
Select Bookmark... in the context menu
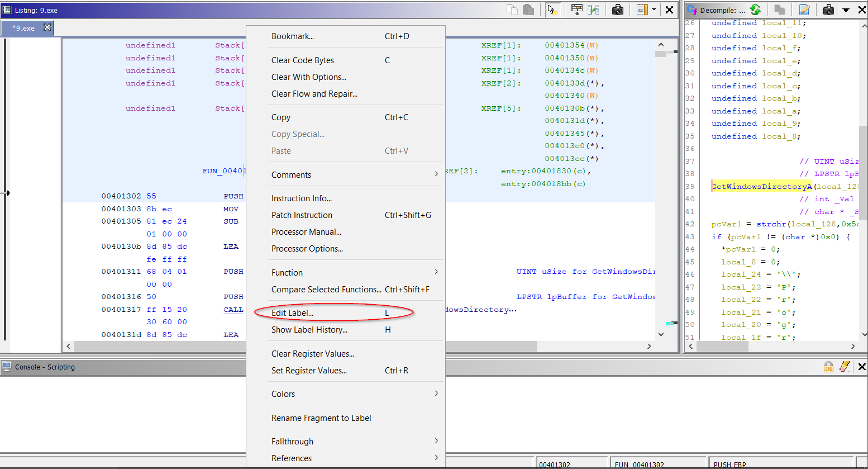point(292,36)
